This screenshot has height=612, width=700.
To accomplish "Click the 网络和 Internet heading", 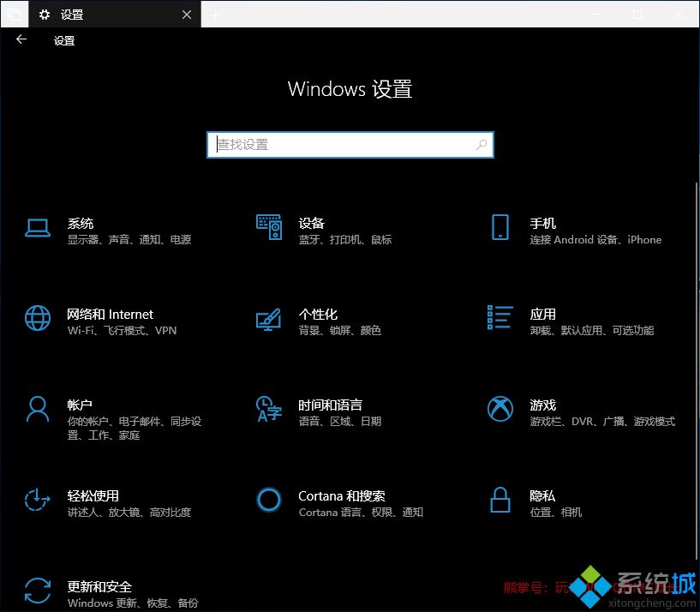I will (110, 315).
